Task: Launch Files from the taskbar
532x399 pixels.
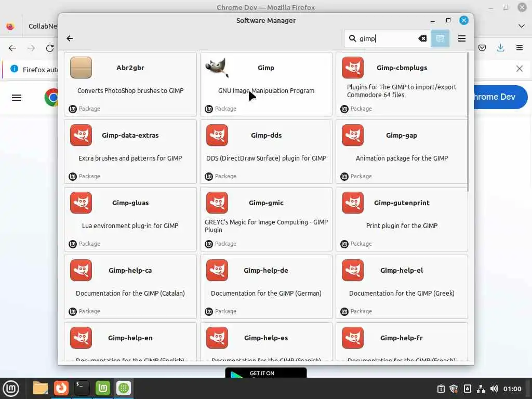Action: point(40,388)
